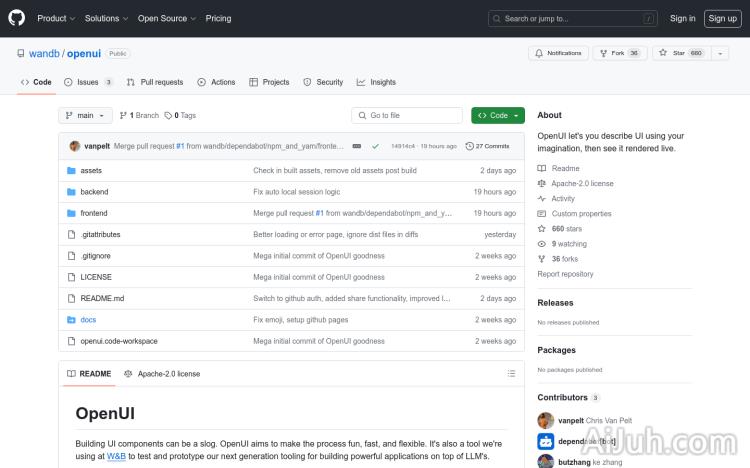View the 0 Tags link
750x468 pixels.
pyautogui.click(x=180, y=115)
